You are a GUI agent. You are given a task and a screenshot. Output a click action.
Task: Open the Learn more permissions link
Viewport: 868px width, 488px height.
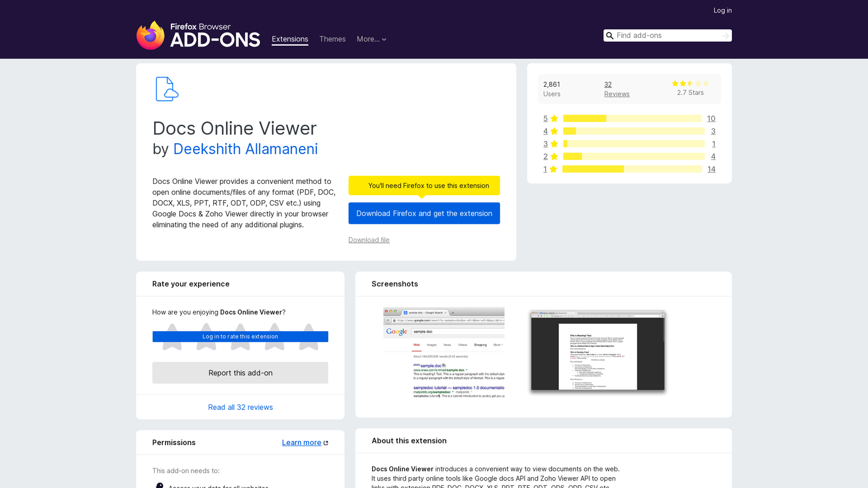pos(302,443)
